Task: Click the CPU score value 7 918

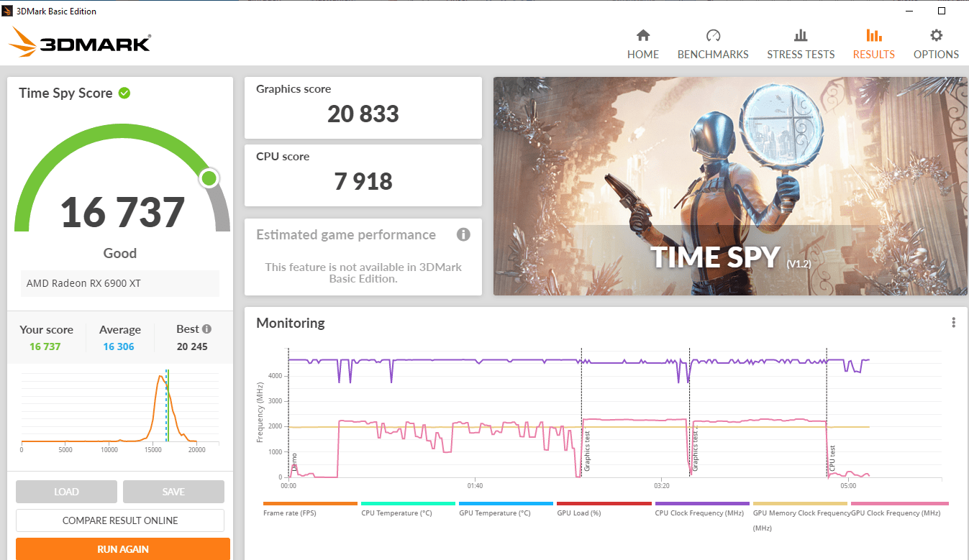Action: [363, 180]
